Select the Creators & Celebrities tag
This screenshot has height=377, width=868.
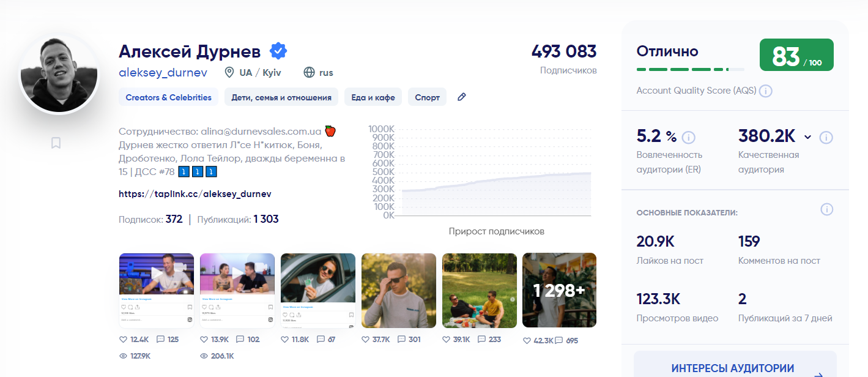coord(168,97)
